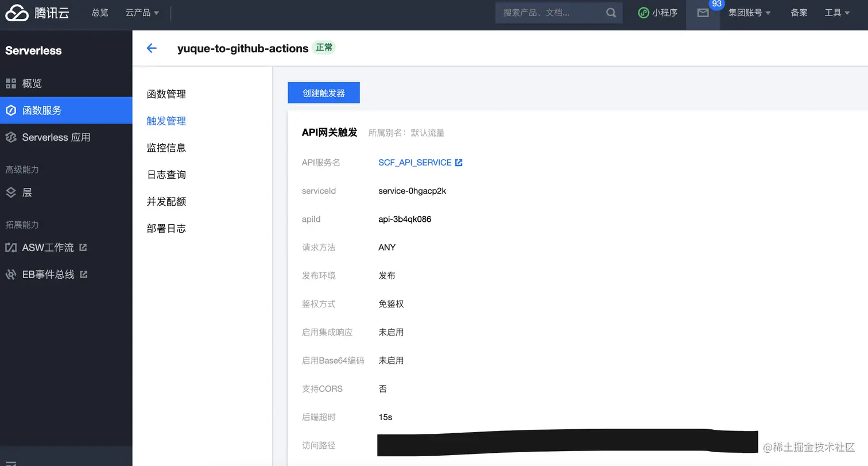Screen dimensions: 868x466
Task: Open the 备案 filing menu
Action: click(799, 13)
